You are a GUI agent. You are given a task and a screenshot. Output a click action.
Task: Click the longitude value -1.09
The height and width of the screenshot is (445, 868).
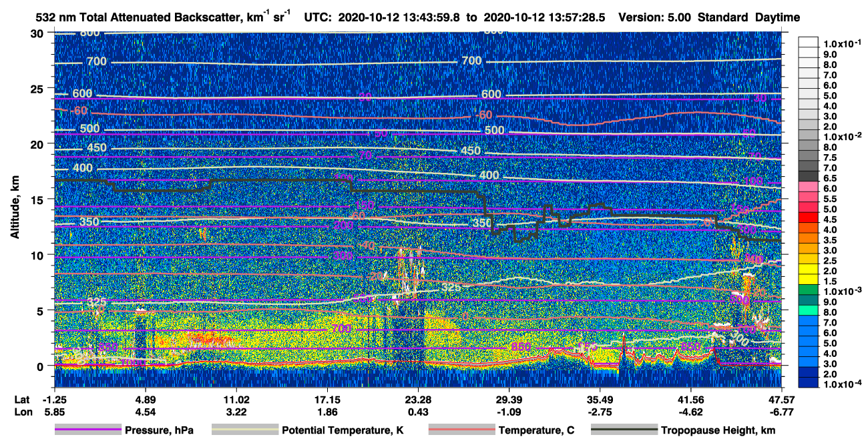tap(509, 412)
